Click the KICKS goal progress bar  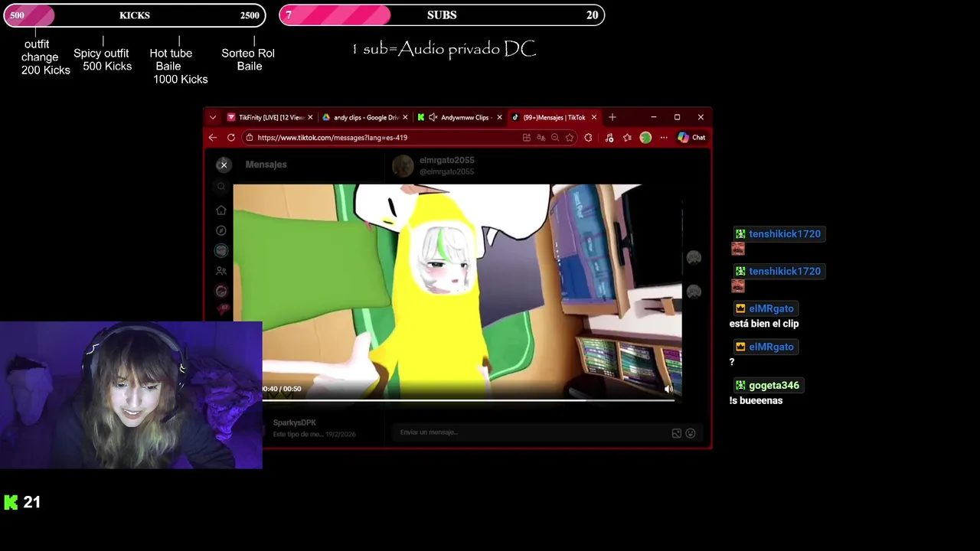click(x=135, y=15)
